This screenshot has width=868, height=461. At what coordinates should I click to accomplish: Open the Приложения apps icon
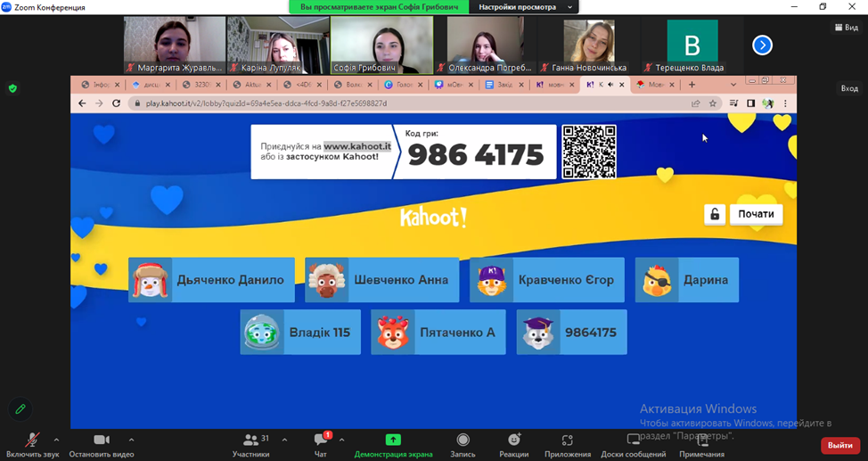[x=567, y=440]
